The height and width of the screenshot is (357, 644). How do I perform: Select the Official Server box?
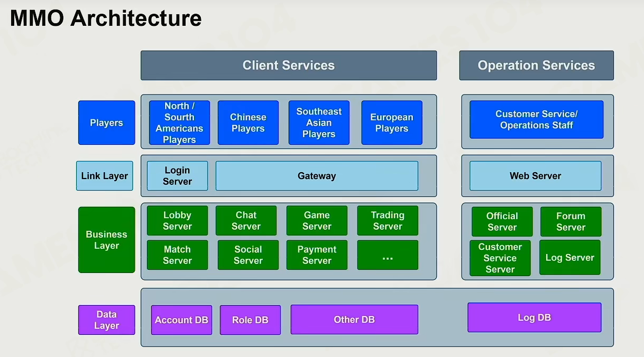point(502,221)
